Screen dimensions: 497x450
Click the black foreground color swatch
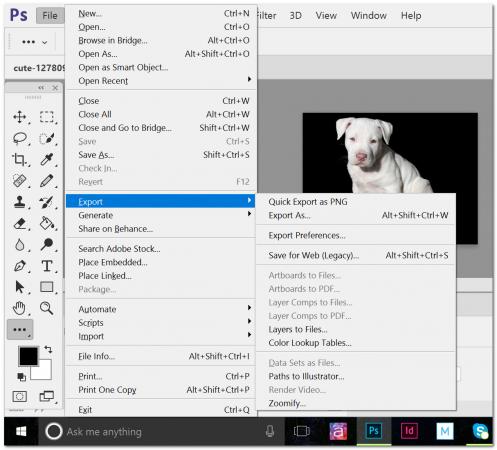[28, 356]
